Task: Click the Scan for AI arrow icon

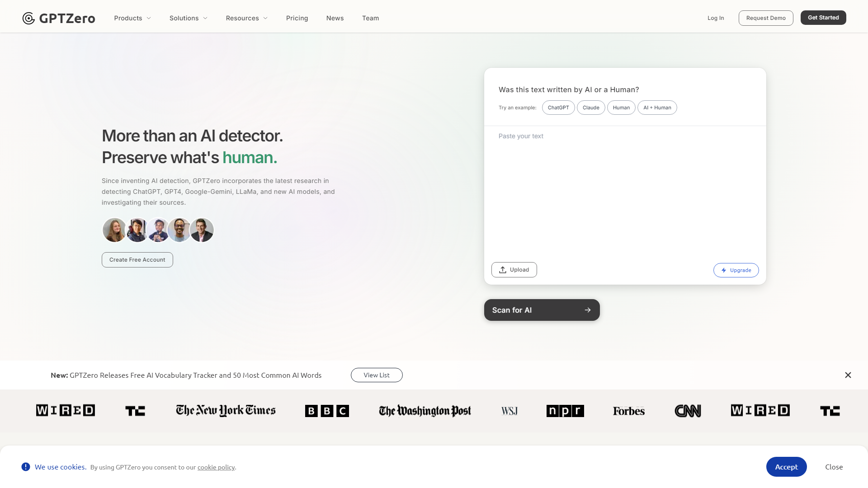Action: 588,309
